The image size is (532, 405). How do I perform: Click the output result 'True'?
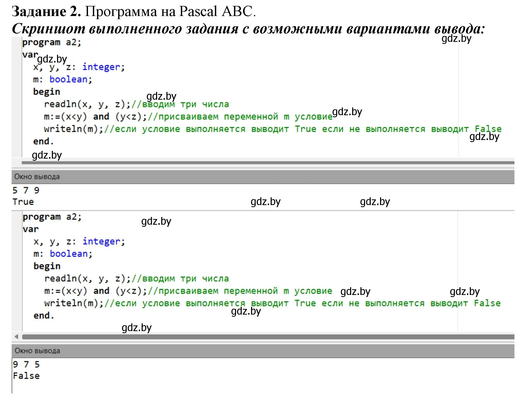(x=23, y=202)
